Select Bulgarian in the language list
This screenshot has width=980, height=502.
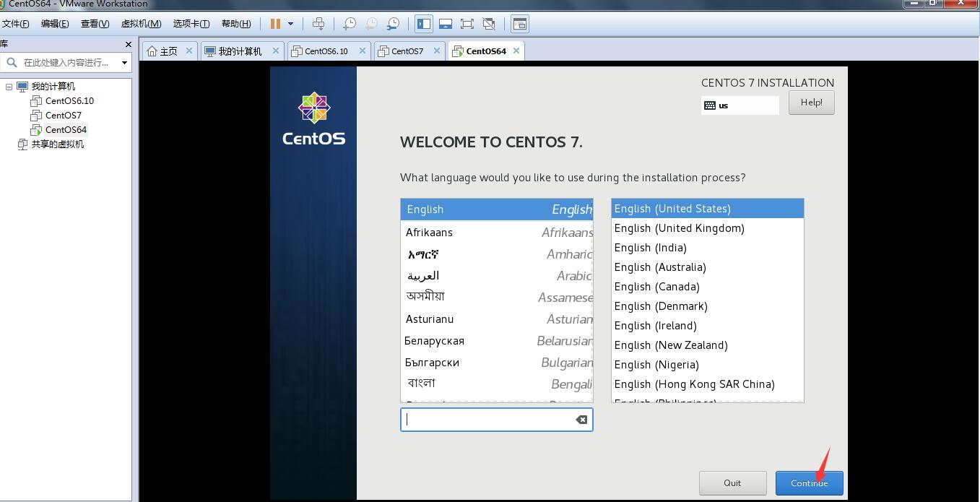[x=497, y=363]
